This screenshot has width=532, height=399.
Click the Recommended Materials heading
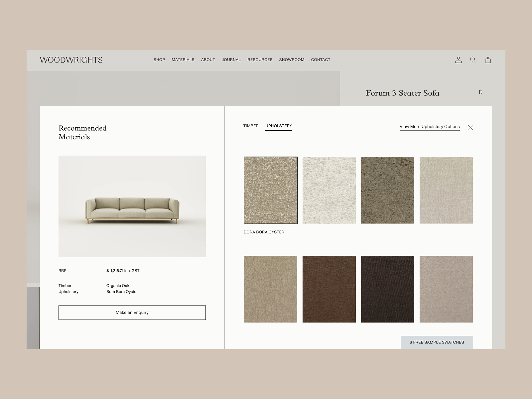pyautogui.click(x=82, y=132)
